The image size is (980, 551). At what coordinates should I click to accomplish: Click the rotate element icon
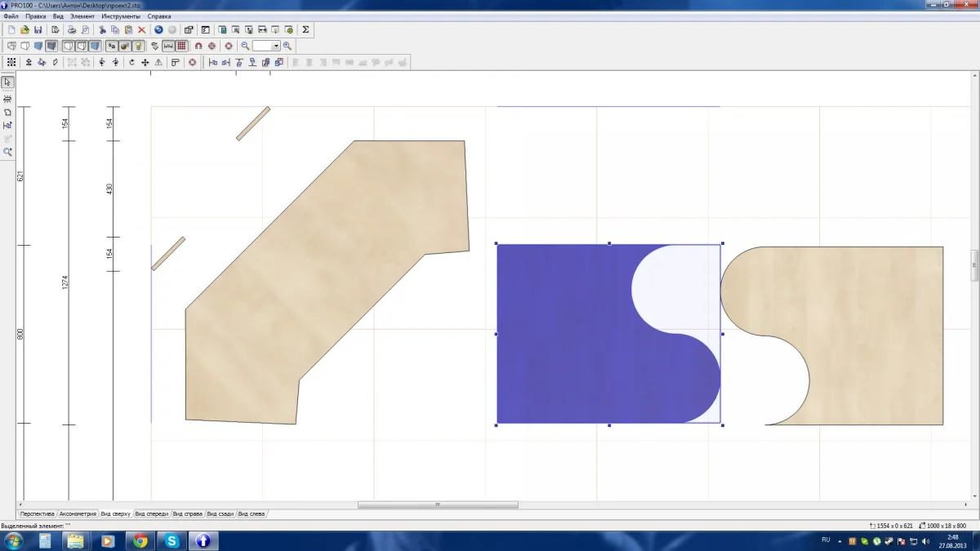tap(131, 62)
